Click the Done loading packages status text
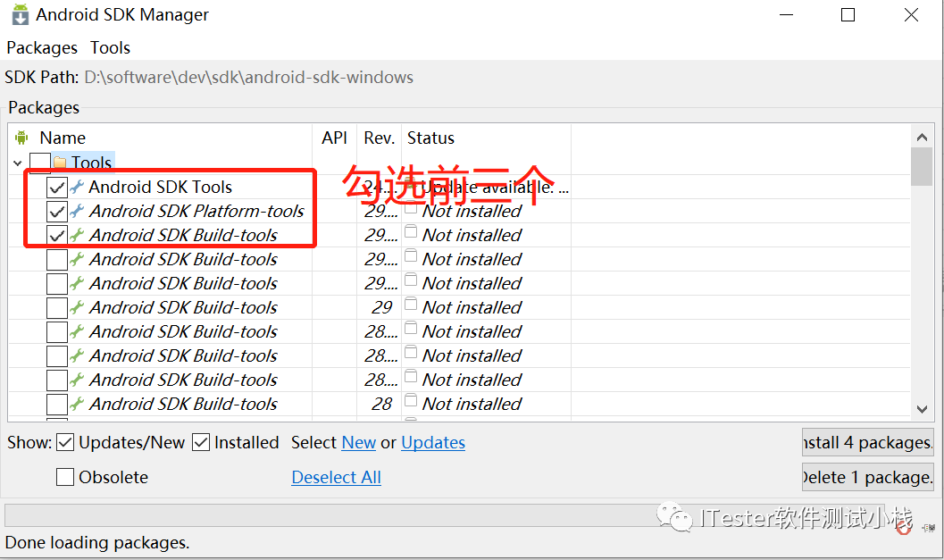 tap(97, 542)
